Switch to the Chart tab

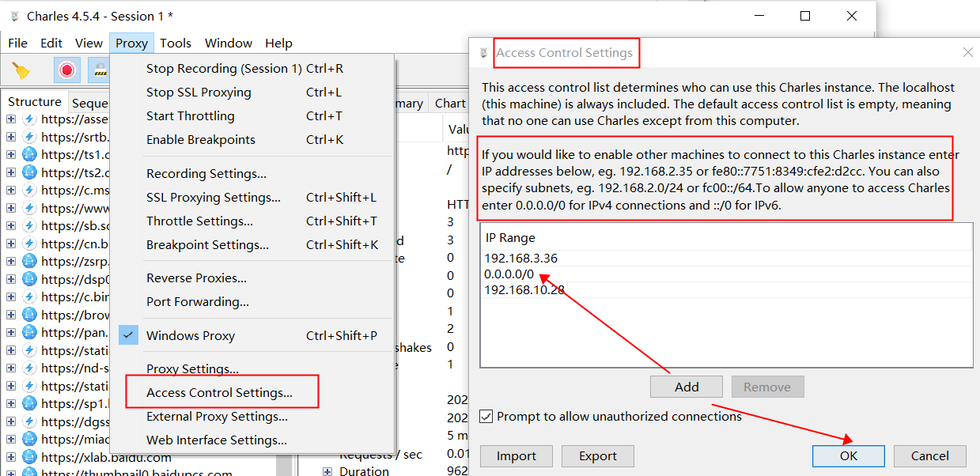click(450, 103)
